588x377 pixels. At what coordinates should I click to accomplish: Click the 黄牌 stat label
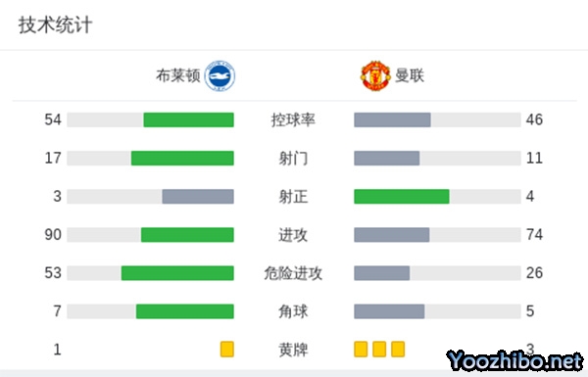click(x=293, y=350)
